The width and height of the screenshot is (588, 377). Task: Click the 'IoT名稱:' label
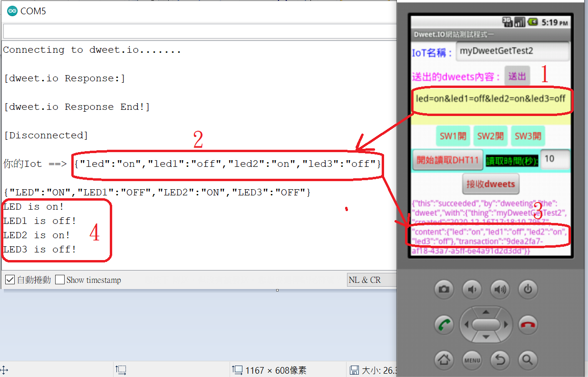(432, 53)
